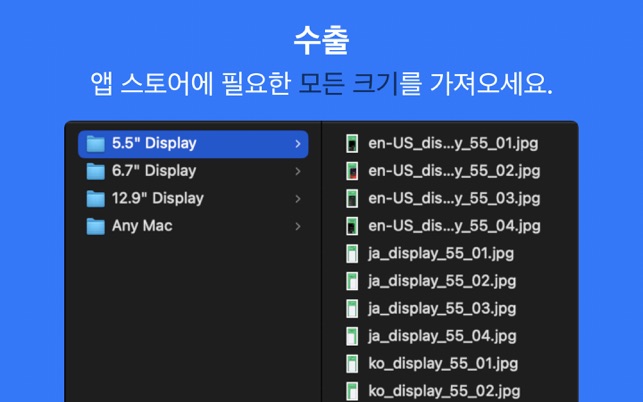Select file name ko_display_55_01.jpg
The width and height of the screenshot is (643, 402).
click(443, 363)
